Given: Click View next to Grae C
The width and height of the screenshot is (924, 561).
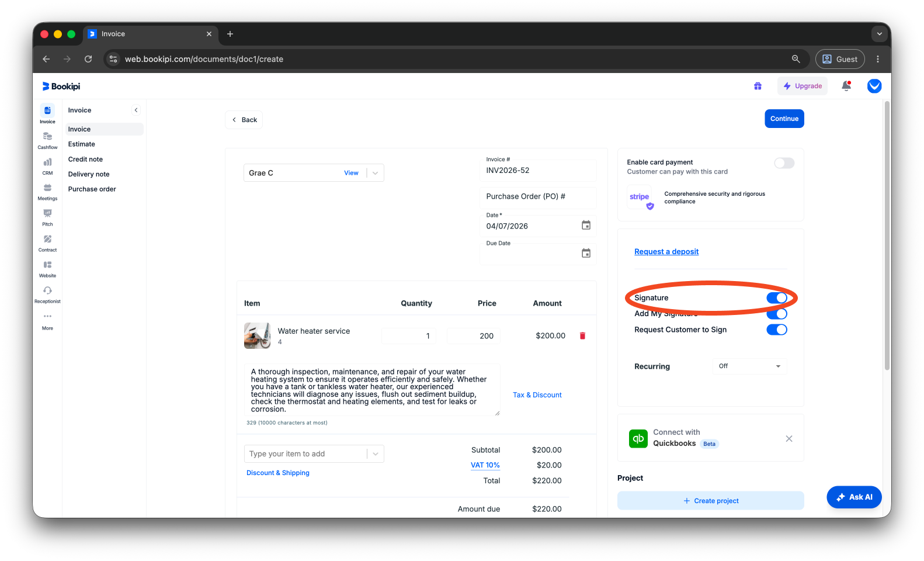Looking at the screenshot, I should click(351, 173).
